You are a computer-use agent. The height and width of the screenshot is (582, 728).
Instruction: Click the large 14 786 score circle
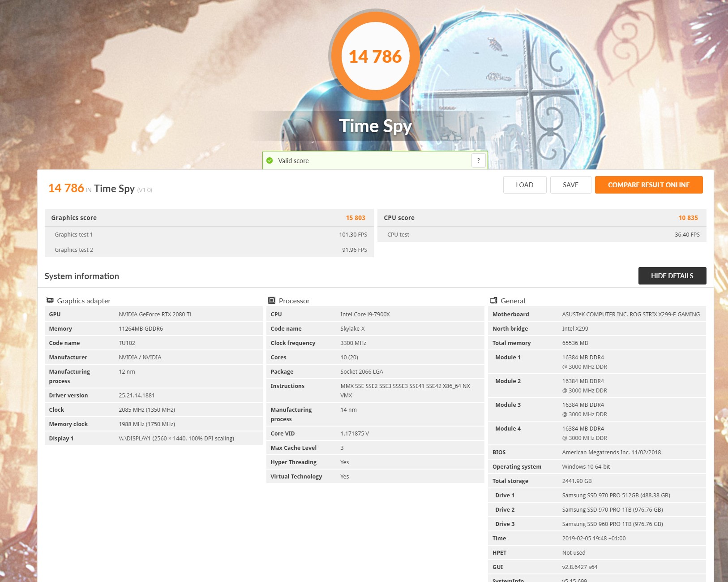click(x=375, y=56)
